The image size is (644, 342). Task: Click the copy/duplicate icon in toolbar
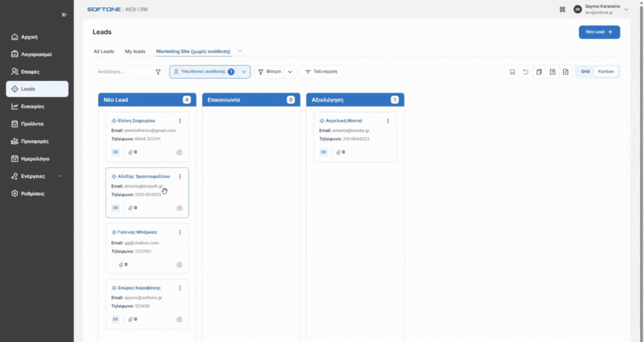point(539,72)
